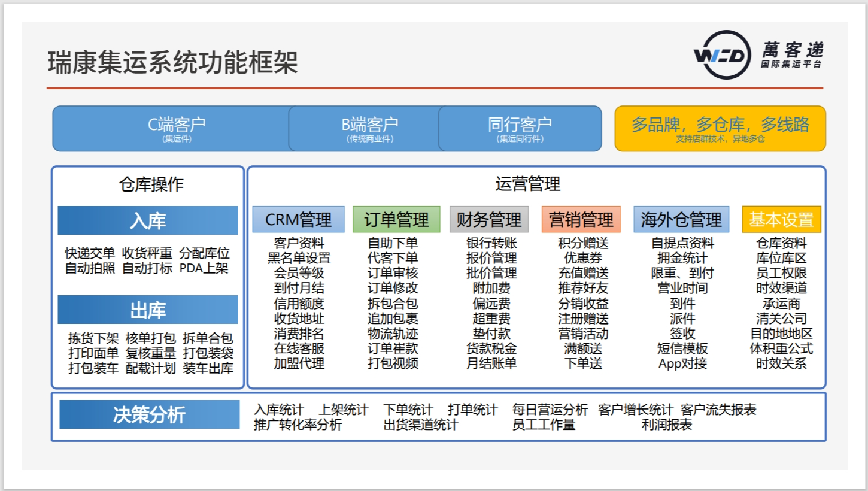Click the yellow 基本设置 header
This screenshot has height=491, width=868.
click(781, 220)
